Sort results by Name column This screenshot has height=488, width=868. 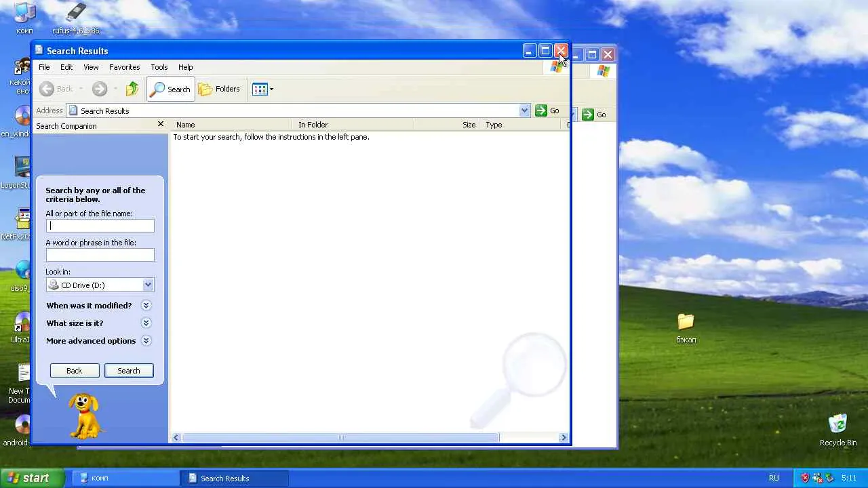coord(233,125)
